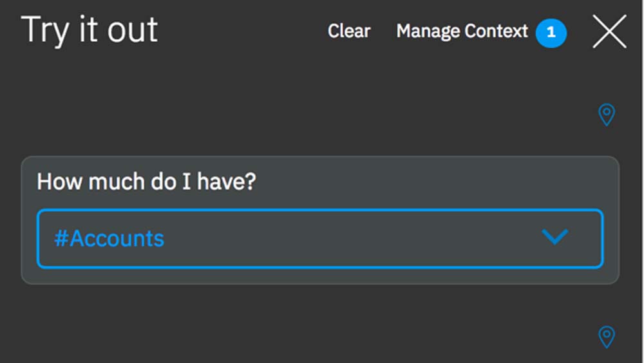Screen dimensions: 644x363
Task: Click the chevron arrow beside #Accounts
Action: 554,237
